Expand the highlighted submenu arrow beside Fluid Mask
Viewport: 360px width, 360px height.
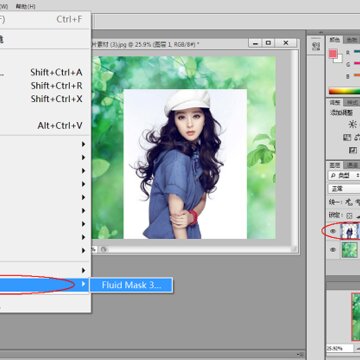(x=84, y=284)
